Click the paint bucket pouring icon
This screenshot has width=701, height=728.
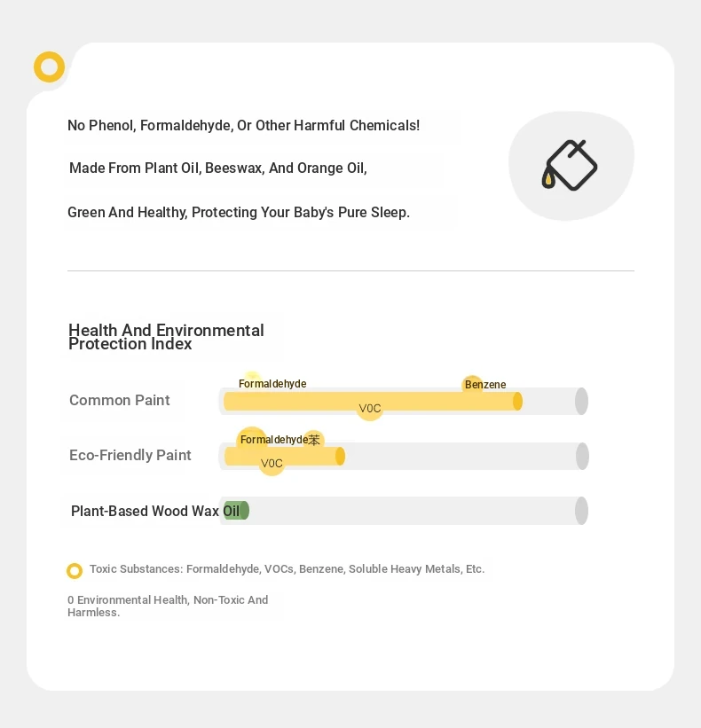tap(570, 165)
